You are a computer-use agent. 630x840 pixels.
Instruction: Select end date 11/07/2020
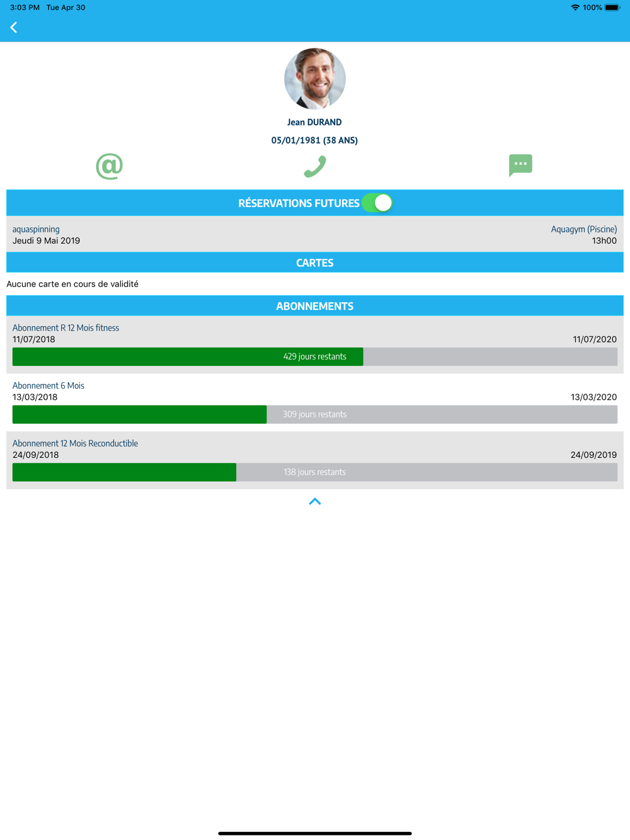coord(594,339)
